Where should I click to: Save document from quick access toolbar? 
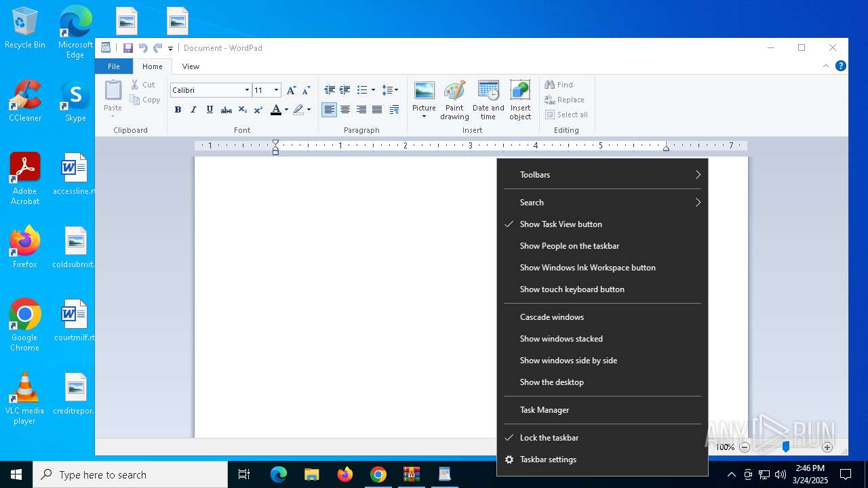pyautogui.click(x=128, y=48)
